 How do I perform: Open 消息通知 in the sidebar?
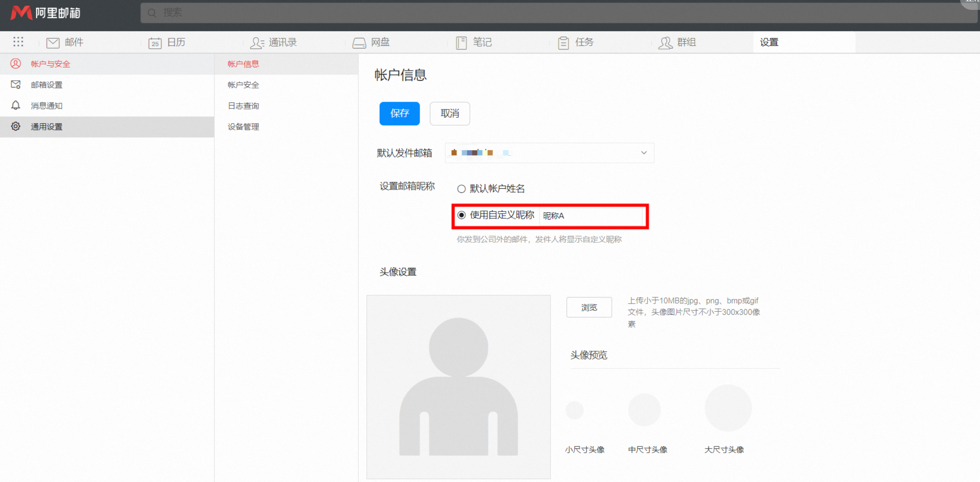pyautogui.click(x=107, y=106)
